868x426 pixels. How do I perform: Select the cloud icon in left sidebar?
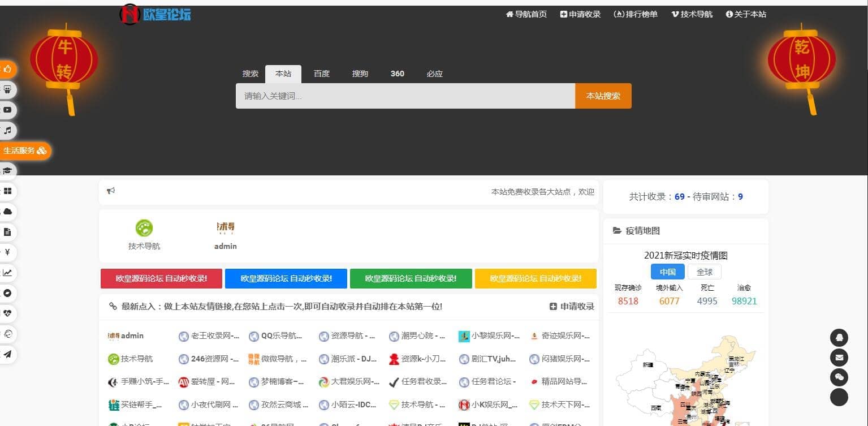[8, 212]
